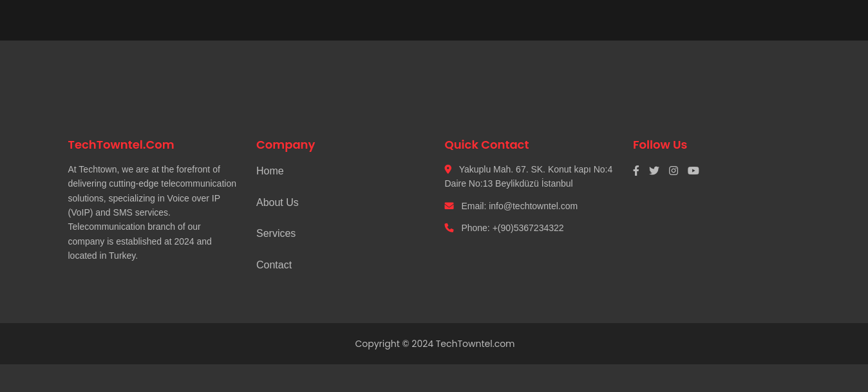Open the Facebook social icon
This screenshot has width=868, height=392.
point(636,171)
